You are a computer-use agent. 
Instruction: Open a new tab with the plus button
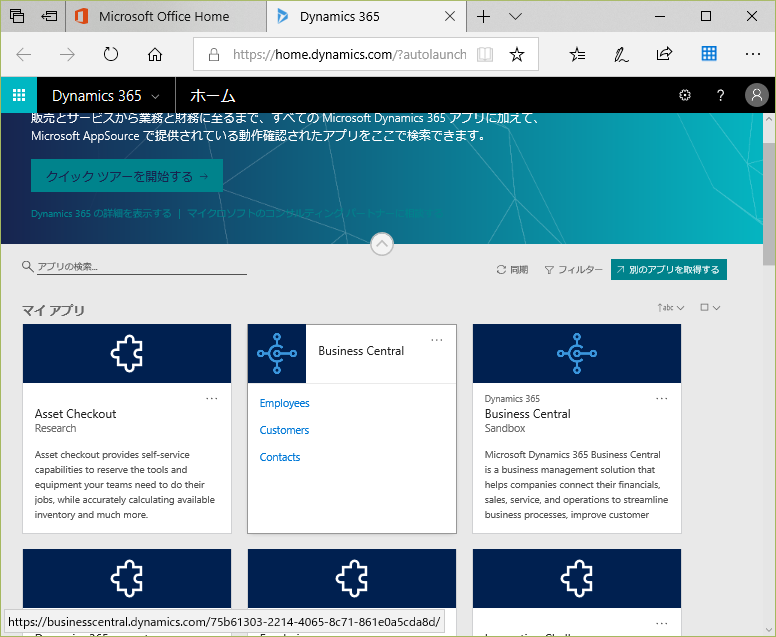pyautogui.click(x=484, y=17)
